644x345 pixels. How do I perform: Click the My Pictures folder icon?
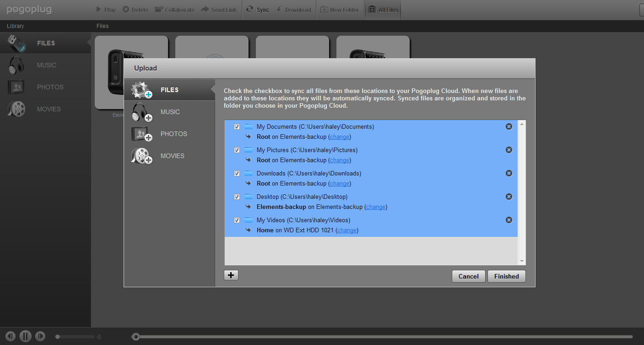point(249,150)
